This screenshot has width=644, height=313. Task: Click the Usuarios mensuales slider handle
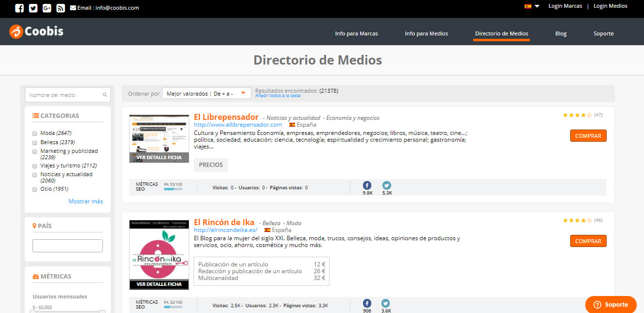(x=33, y=312)
